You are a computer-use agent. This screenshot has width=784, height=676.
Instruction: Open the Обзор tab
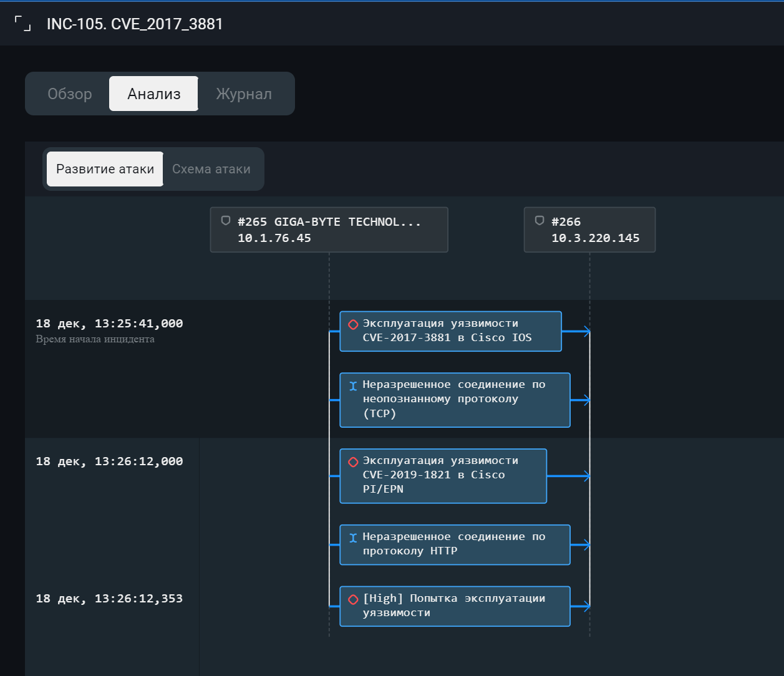tap(70, 94)
